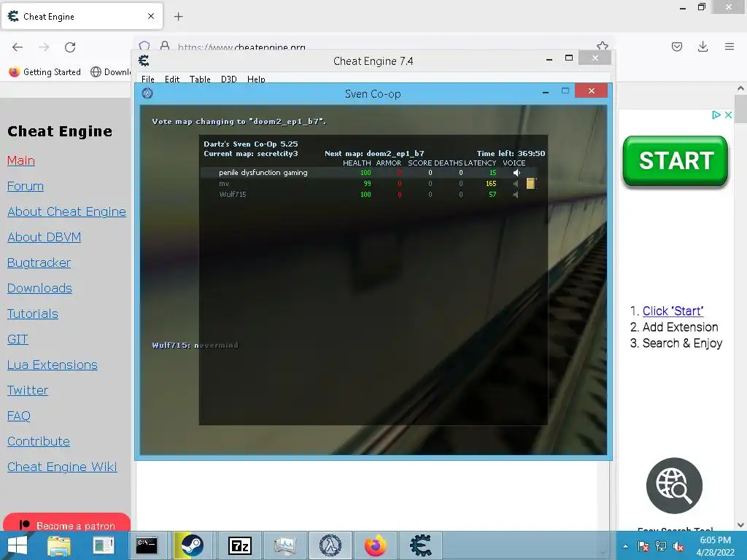Open the Tutorials link
Image resolution: width=747 pixels, height=560 pixels.
[x=33, y=314]
